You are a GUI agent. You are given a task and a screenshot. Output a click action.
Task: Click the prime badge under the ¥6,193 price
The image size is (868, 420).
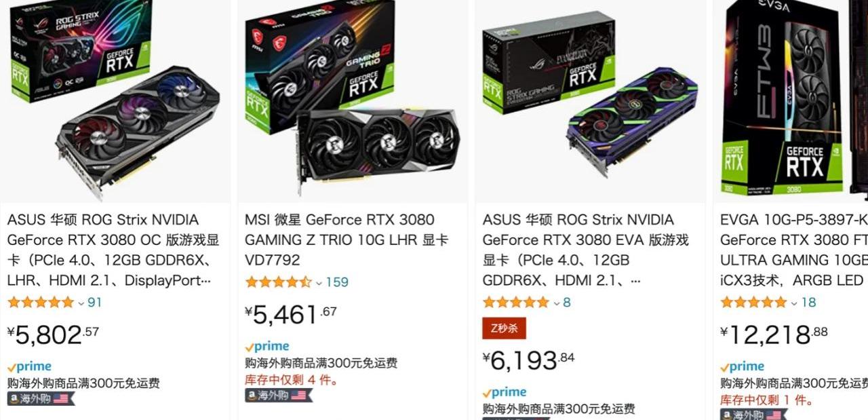pyautogui.click(x=505, y=393)
